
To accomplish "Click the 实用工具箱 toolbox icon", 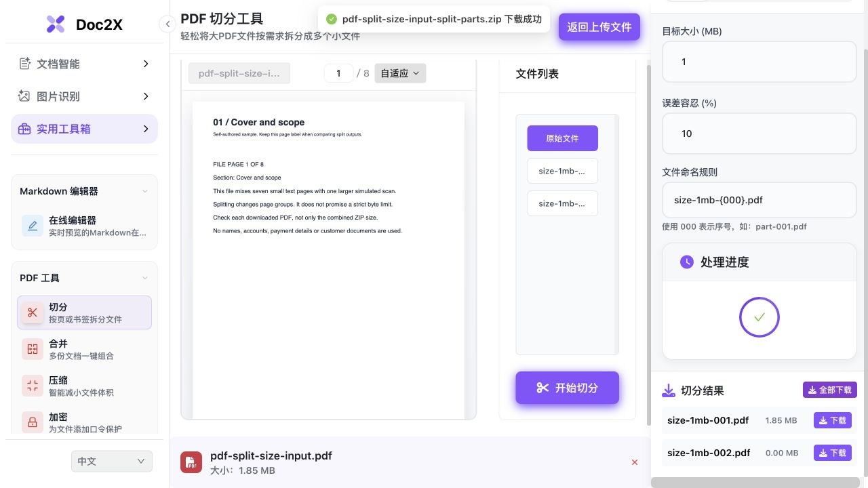I will pos(24,129).
